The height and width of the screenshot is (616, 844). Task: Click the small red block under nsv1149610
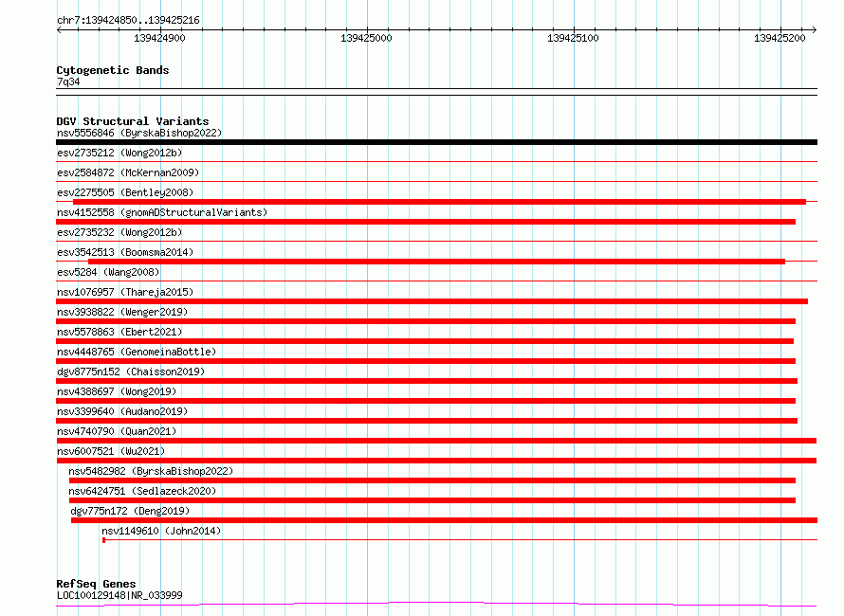pyautogui.click(x=104, y=540)
